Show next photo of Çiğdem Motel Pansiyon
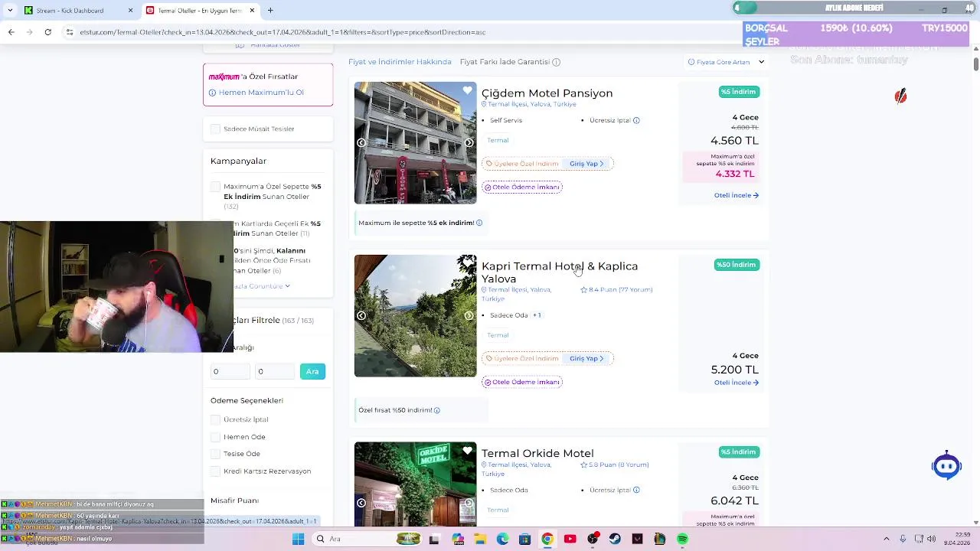 [469, 142]
